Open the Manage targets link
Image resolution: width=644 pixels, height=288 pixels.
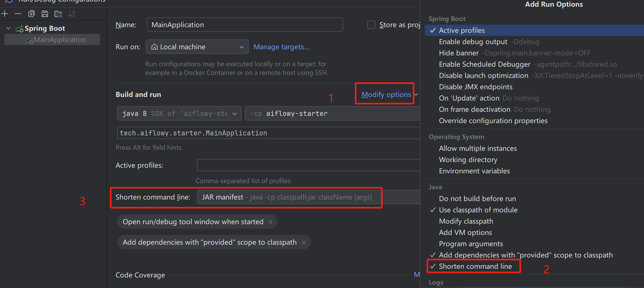coord(281,47)
